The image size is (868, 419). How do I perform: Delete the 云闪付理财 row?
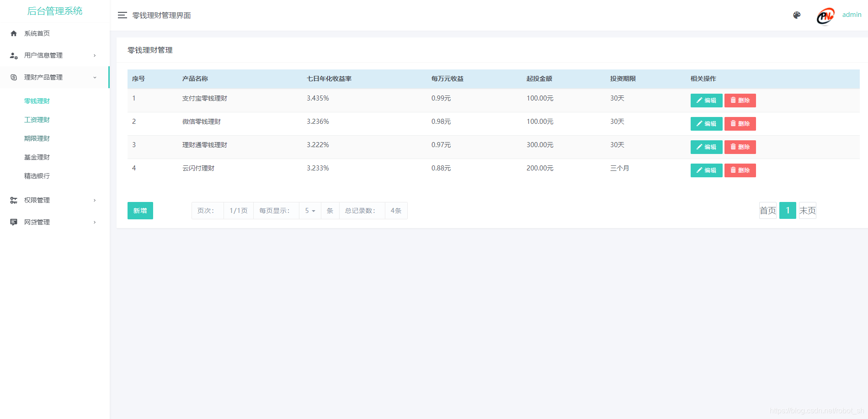click(x=740, y=170)
